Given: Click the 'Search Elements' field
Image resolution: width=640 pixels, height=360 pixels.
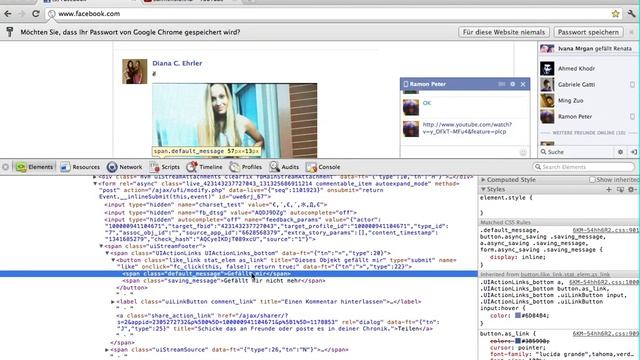Looking at the screenshot, I should click(584, 167).
